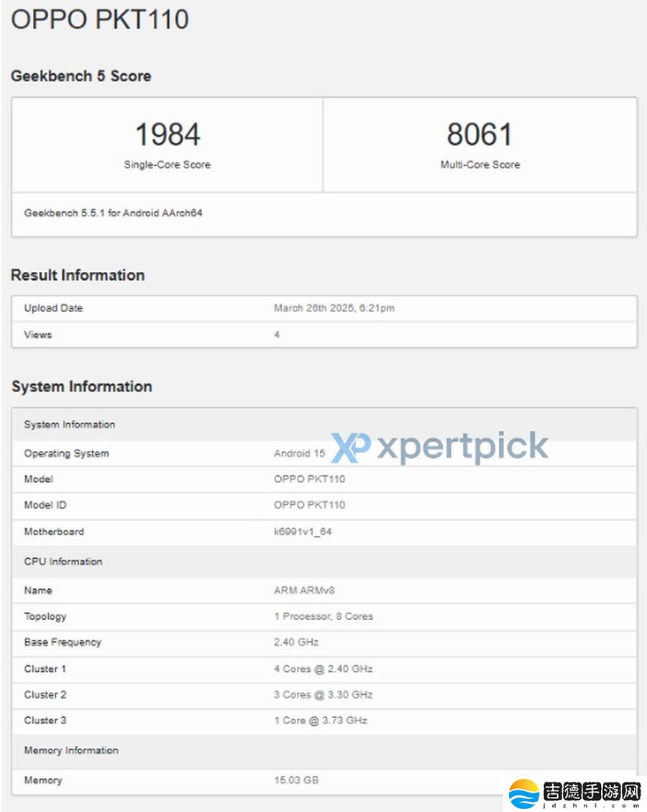The image size is (647, 812).
Task: Click the Model row label
Action: tap(38, 479)
